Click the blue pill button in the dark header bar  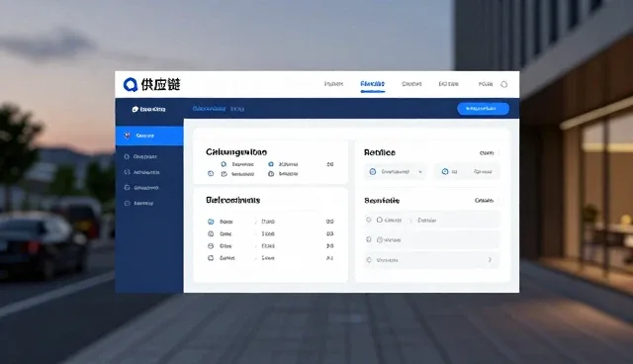point(483,109)
